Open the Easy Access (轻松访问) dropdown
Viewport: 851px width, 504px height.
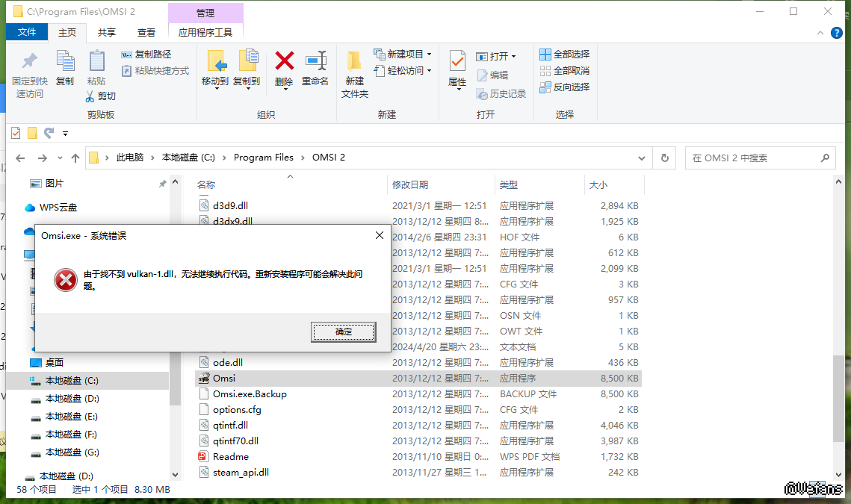[x=403, y=70]
